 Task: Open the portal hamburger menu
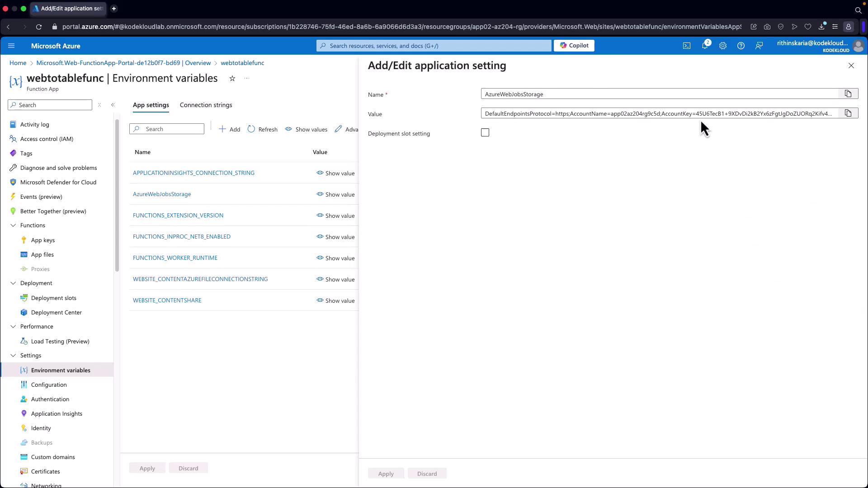click(x=11, y=46)
